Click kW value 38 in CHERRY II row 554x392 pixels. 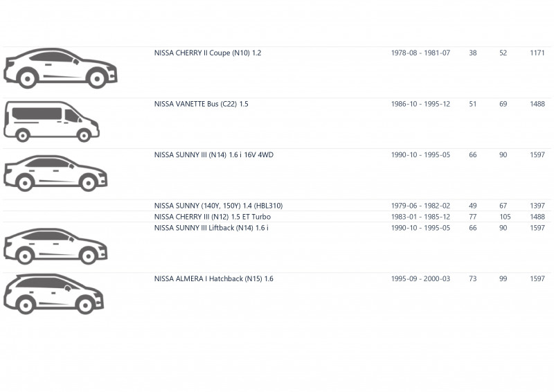click(473, 53)
